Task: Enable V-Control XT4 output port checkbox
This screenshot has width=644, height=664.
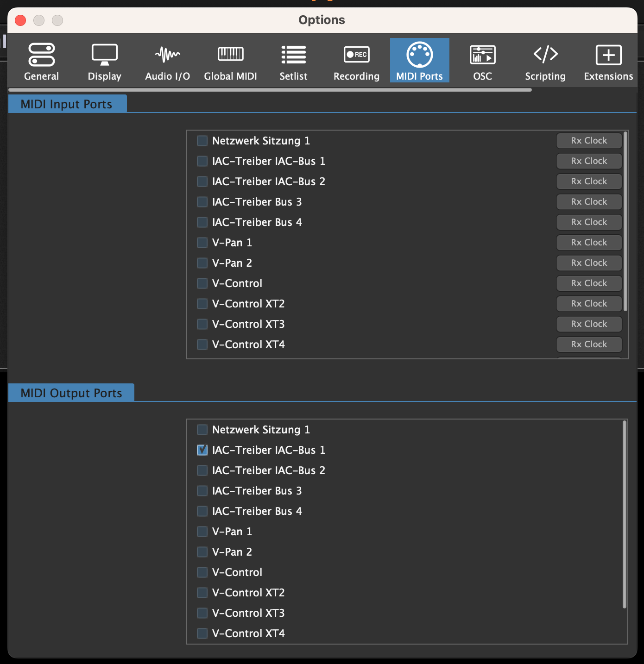Action: (x=202, y=633)
